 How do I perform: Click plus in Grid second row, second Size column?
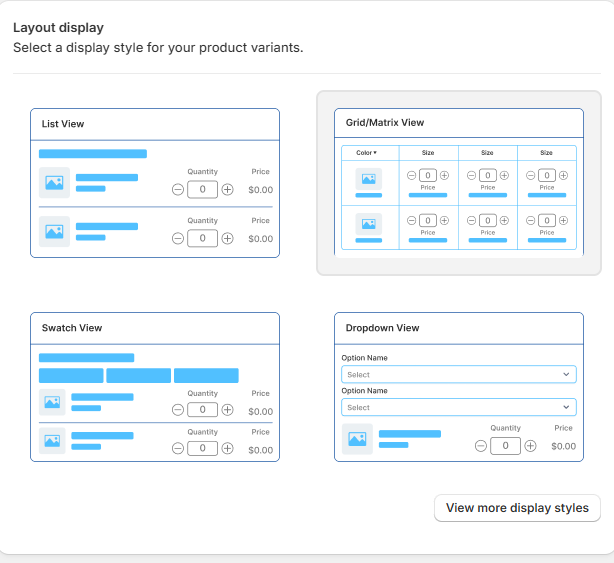point(504,220)
